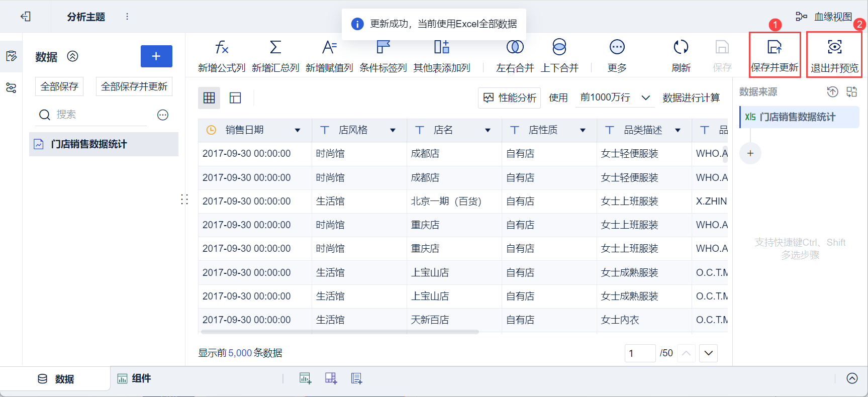The height and width of the screenshot is (397, 868).
Task: Click the history restore icon beside 数据来源
Action: 833,91
